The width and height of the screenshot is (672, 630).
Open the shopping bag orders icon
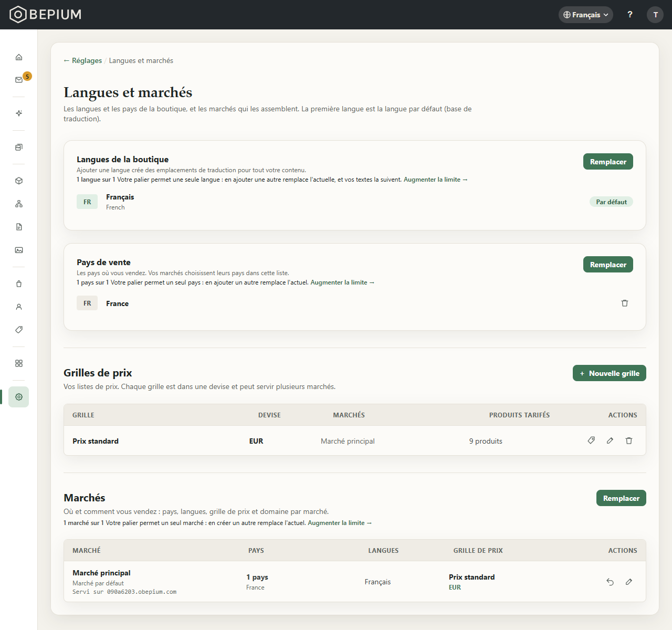(19, 283)
